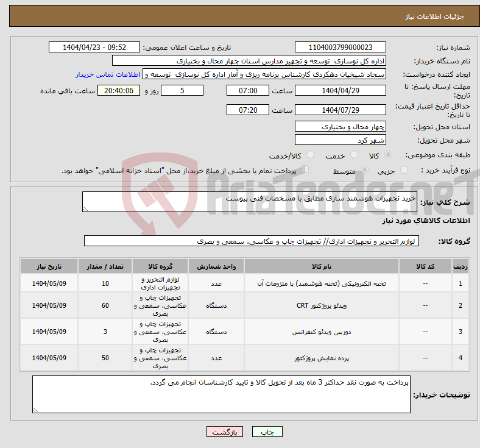Select the ویدئو پروژکتور CRT item cell
This screenshot has height=448, width=480.
point(322,305)
